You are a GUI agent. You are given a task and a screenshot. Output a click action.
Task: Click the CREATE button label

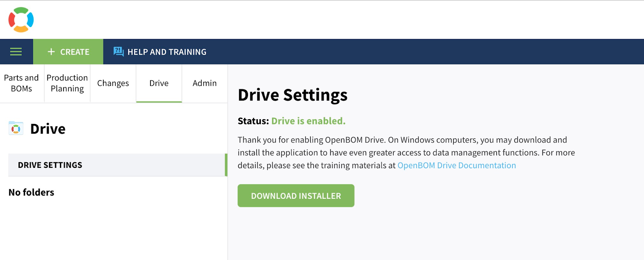tap(75, 52)
